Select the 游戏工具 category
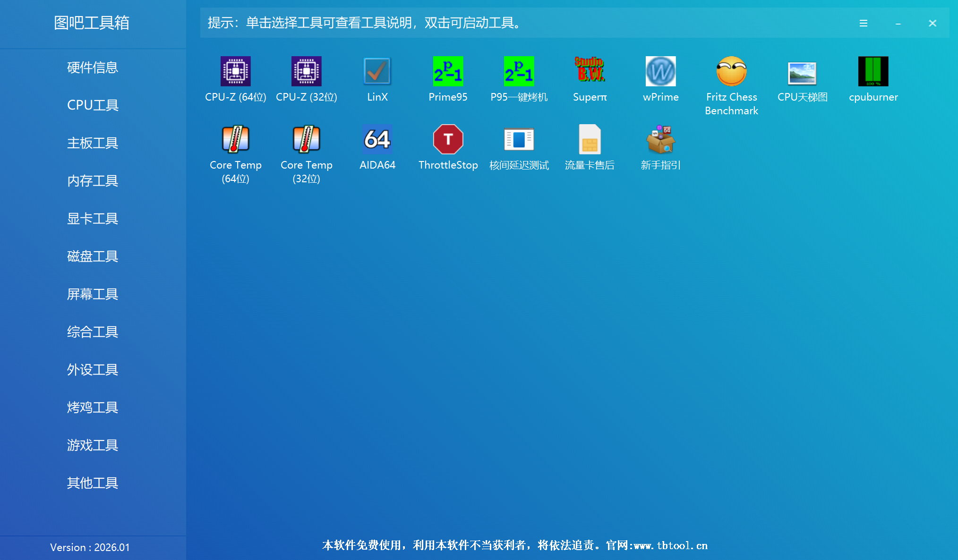958x560 pixels. [93, 445]
